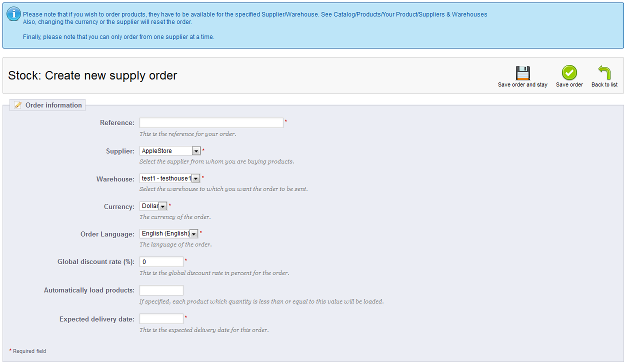Click the Back to list arrow icon
This screenshot has height=364, width=626.
[x=604, y=73]
